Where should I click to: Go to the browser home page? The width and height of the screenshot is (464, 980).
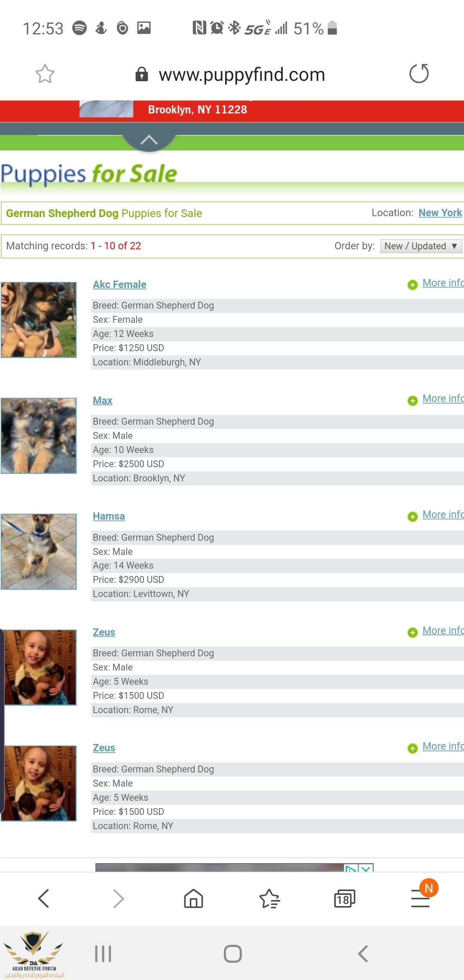[x=193, y=898]
